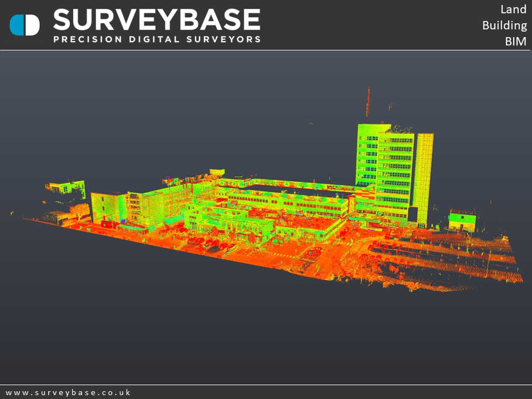
Task: Click the 'Precision Digital Surveyors' tagline
Action: tap(157, 39)
